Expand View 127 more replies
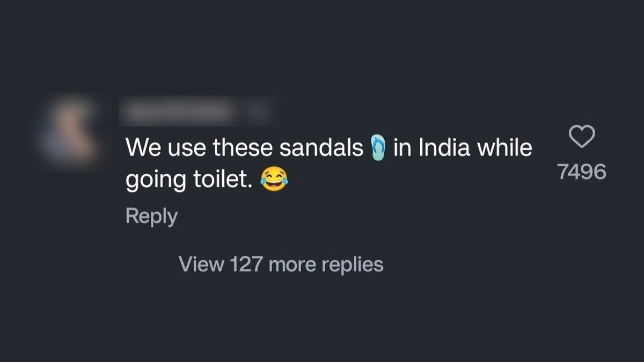The width and height of the screenshot is (644, 362). pos(281,264)
